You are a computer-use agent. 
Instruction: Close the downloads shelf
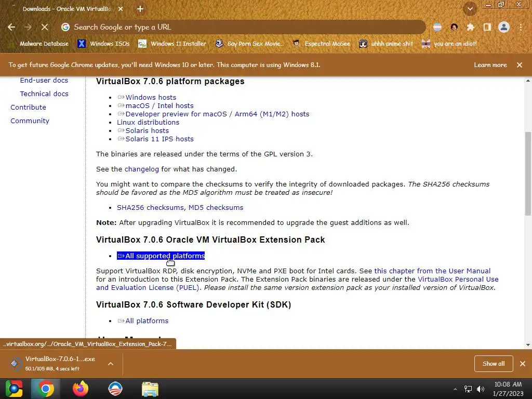523,364
